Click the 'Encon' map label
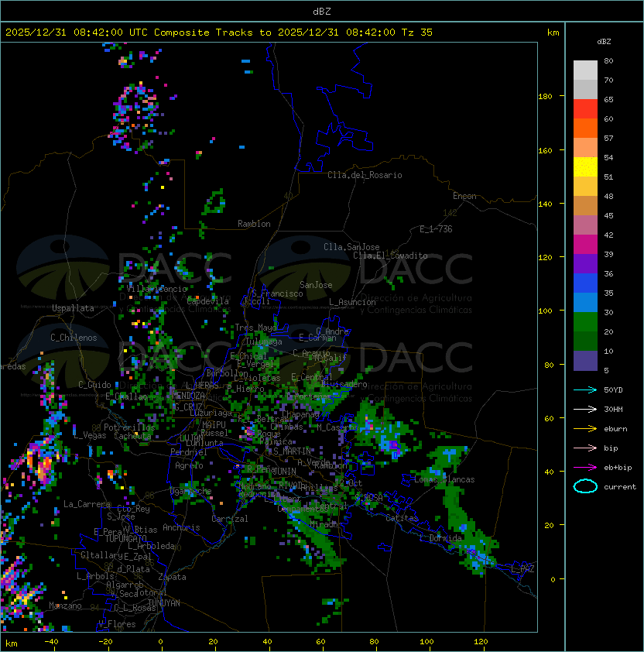This screenshot has width=644, height=652. pos(464,196)
